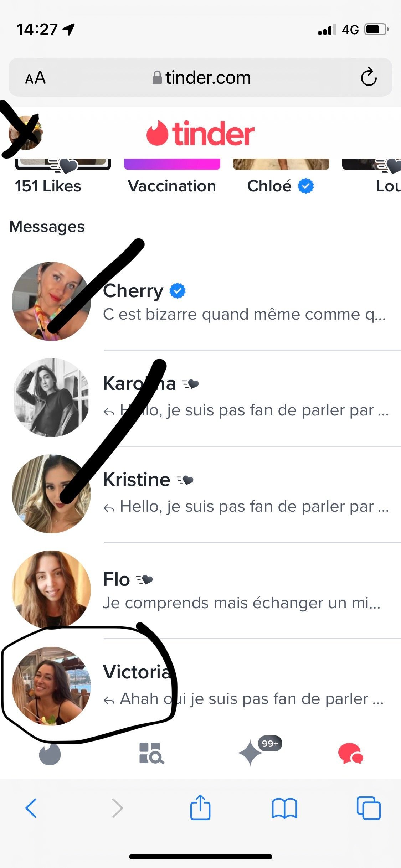Image resolution: width=401 pixels, height=868 pixels.
Task: Show Safari's open tabs icon
Action: click(x=369, y=808)
